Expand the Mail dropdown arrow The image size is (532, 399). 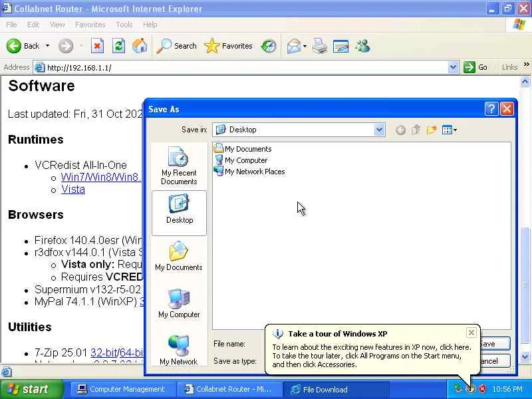[x=305, y=46]
